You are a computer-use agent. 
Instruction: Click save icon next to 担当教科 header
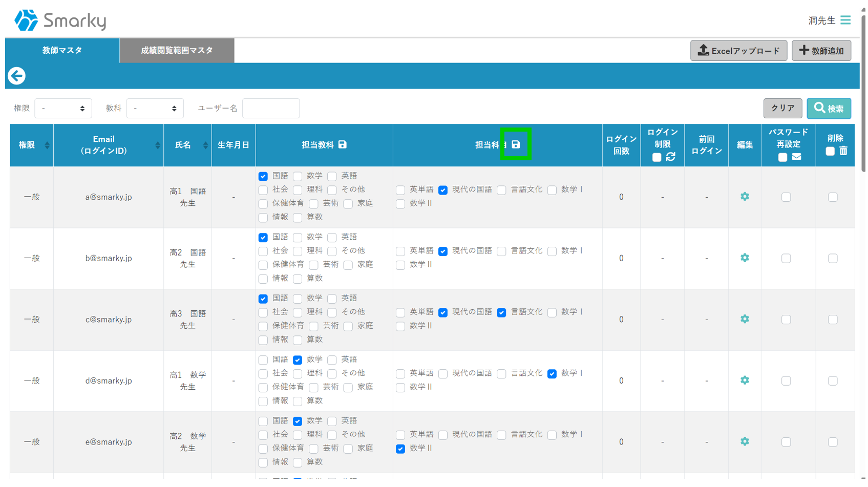point(343,145)
